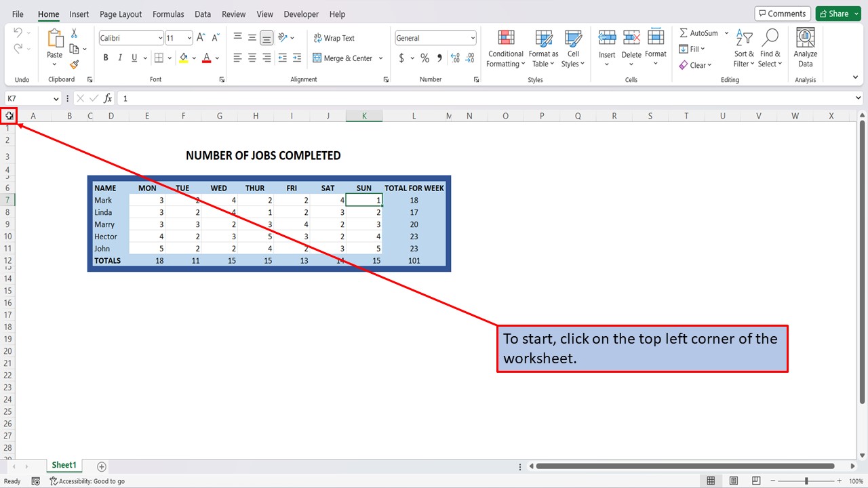Toggle Bottom Align vertical alignment

pos(267,38)
